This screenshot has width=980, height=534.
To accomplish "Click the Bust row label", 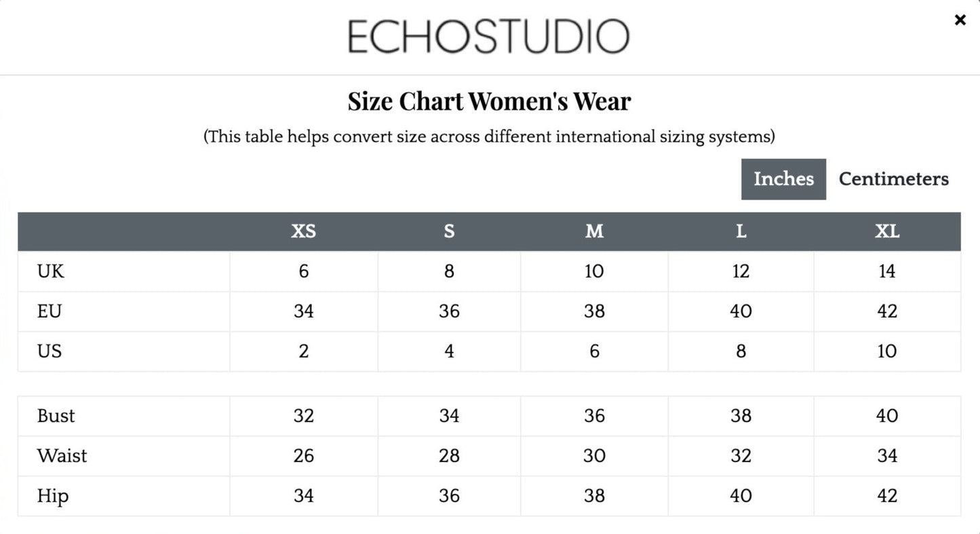I will (56, 416).
